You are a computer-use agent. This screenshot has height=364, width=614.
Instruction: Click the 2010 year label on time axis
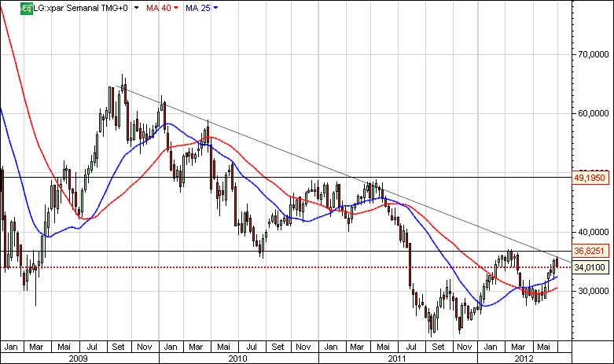click(237, 358)
